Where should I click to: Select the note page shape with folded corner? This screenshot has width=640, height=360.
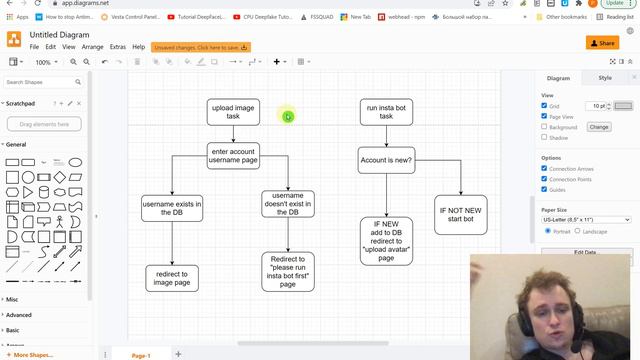click(x=12, y=222)
